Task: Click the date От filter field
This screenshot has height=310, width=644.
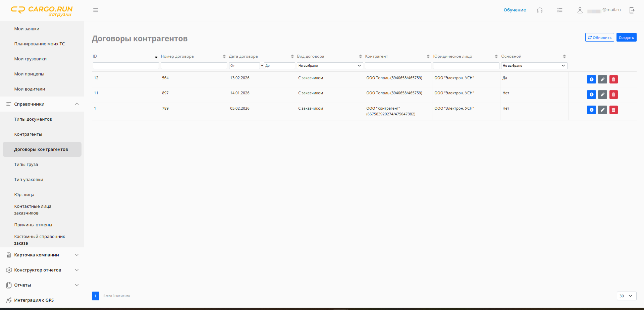Action: (x=245, y=66)
